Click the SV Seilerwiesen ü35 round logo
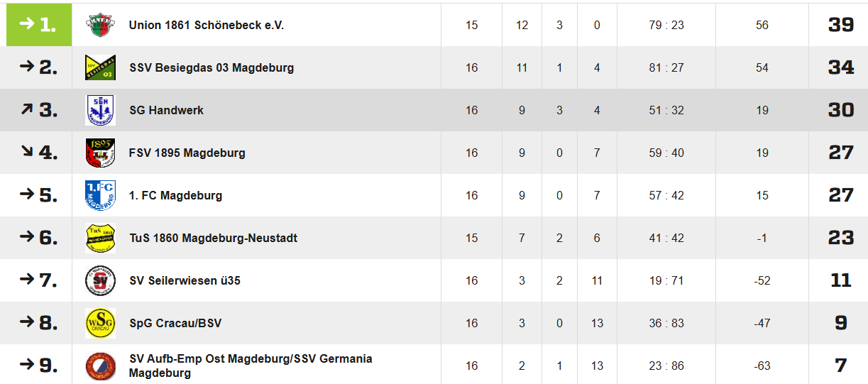 (x=100, y=280)
